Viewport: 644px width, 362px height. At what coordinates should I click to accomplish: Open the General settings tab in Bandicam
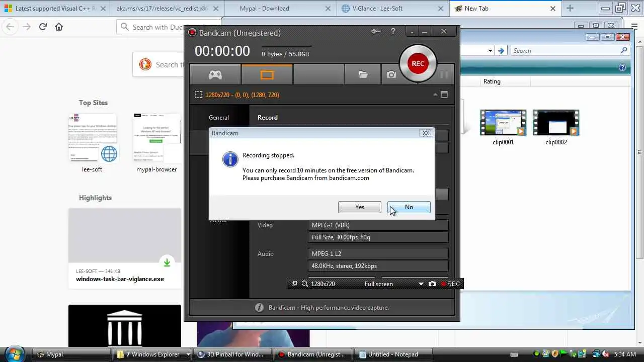coord(219,118)
